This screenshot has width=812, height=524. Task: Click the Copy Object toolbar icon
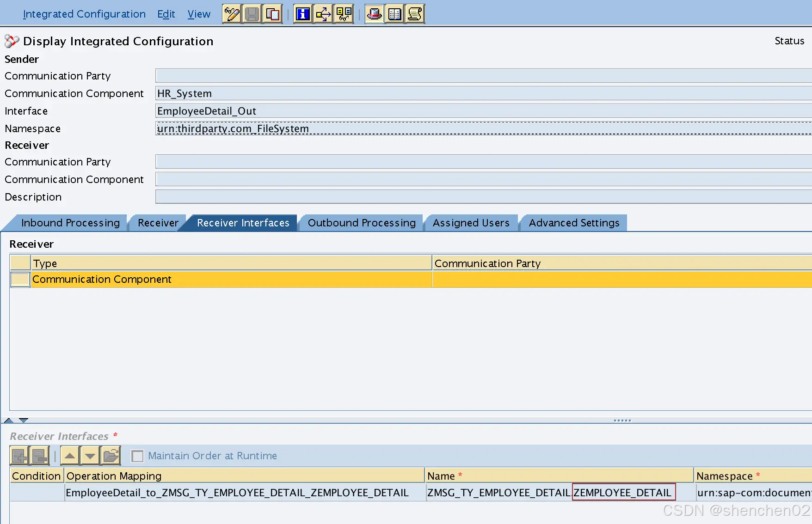tap(272, 13)
